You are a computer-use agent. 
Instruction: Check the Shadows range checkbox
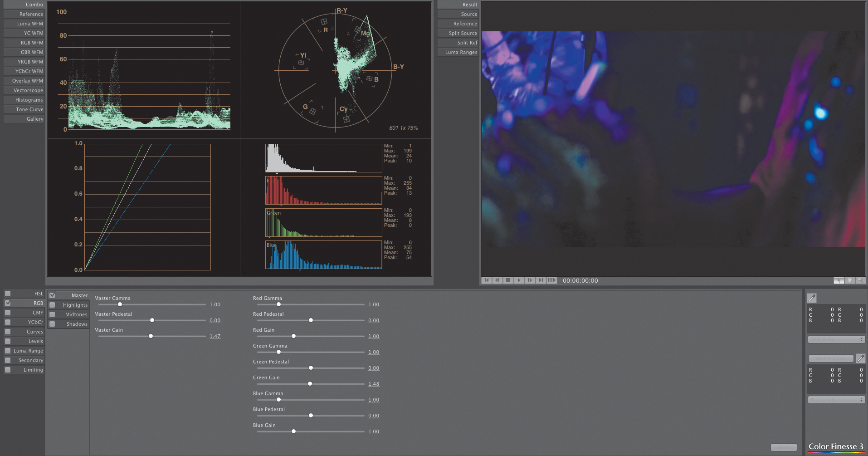click(x=52, y=324)
